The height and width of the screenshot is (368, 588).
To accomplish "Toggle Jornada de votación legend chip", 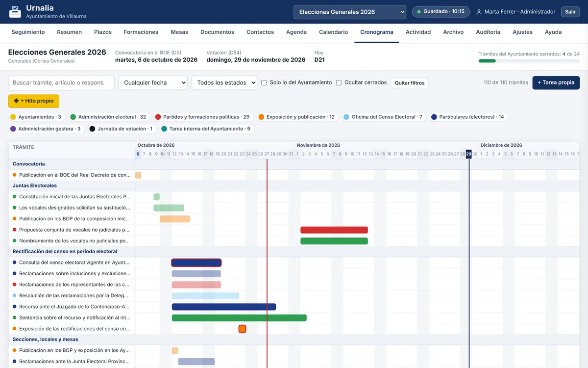I will tap(122, 129).
